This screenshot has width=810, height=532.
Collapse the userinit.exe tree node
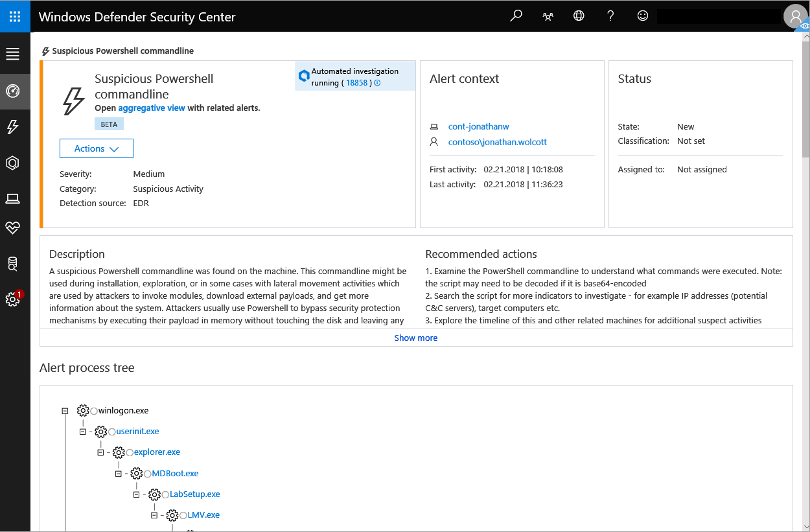coord(82,432)
